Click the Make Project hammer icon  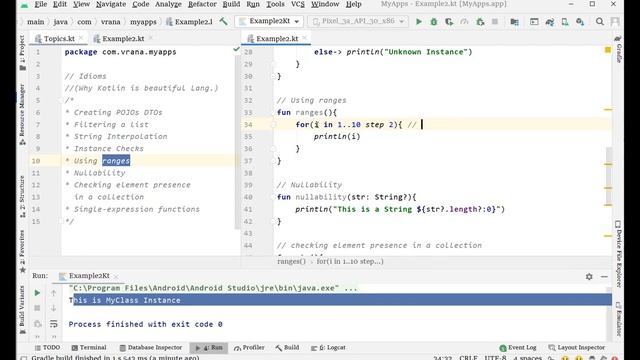[x=224, y=21]
